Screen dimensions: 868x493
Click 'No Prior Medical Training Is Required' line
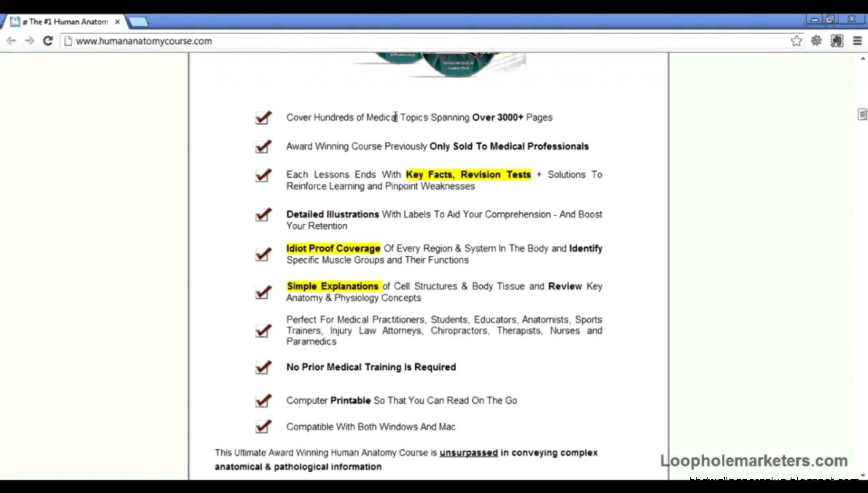371,367
